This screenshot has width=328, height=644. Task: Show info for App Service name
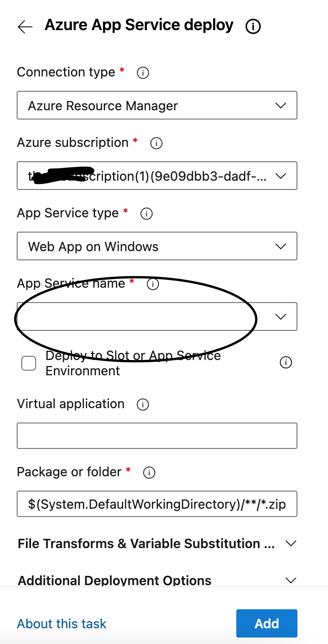(x=153, y=284)
